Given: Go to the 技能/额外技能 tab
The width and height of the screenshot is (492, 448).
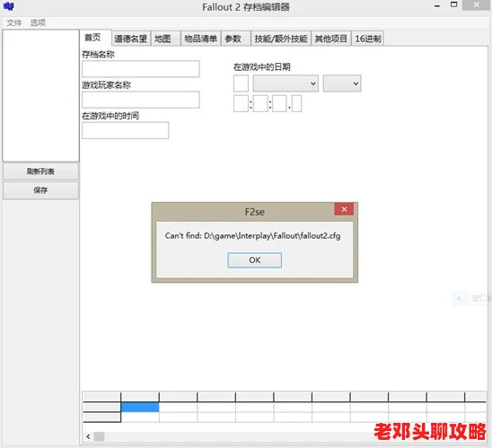Looking at the screenshot, I should 281,39.
